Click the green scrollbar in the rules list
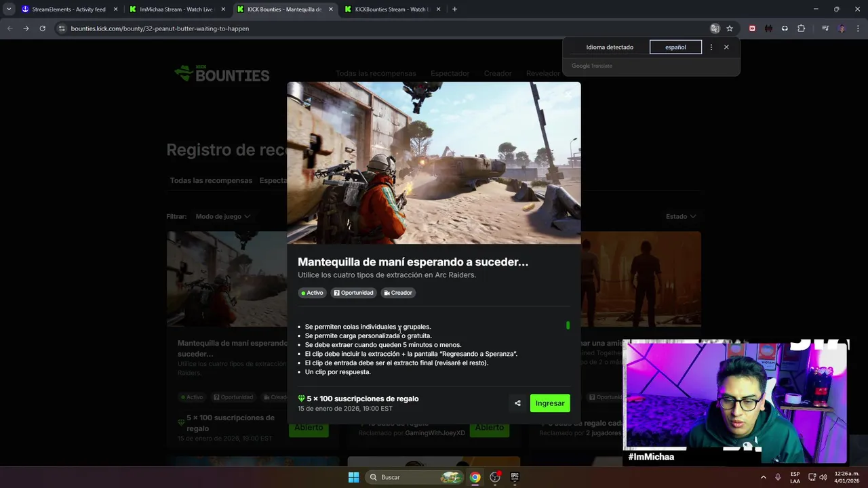Image resolution: width=868 pixels, height=488 pixels. coord(568,325)
